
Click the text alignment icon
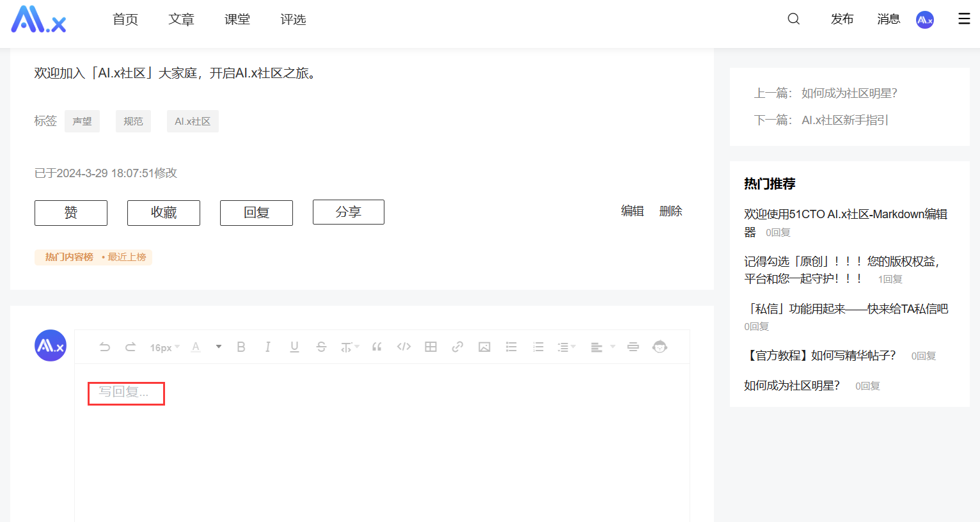coord(596,347)
